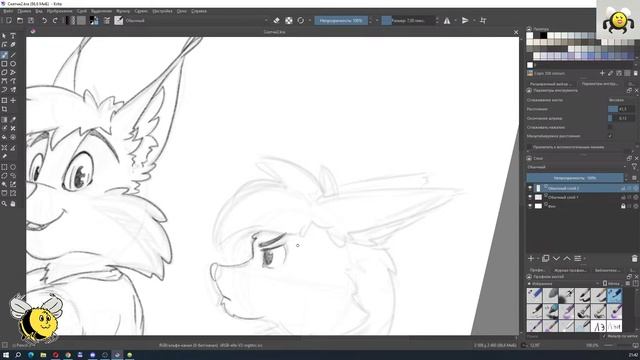The image size is (640, 360).
Task: Duplicate the selected layer
Action: pos(545,259)
